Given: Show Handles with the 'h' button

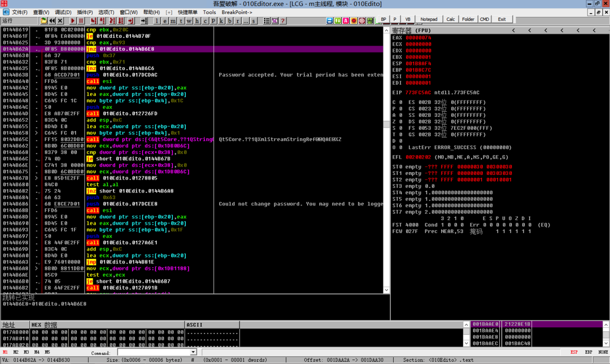Looking at the screenshot, I should point(197,21).
